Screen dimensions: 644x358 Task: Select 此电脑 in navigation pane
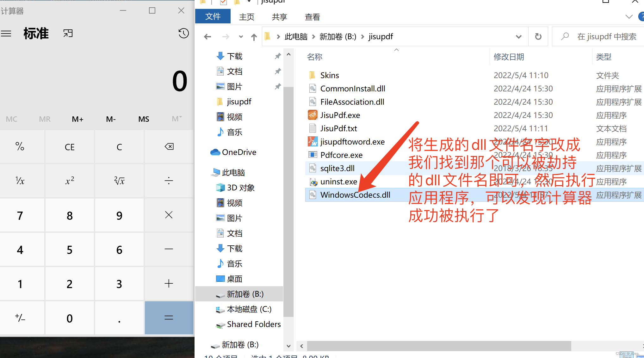pos(233,172)
